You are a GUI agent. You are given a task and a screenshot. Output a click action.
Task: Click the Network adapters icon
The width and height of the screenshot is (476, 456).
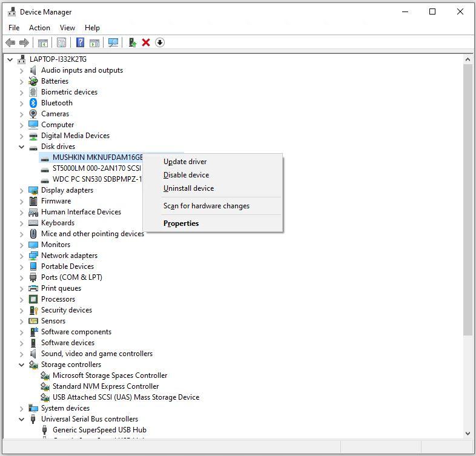pyautogui.click(x=33, y=256)
